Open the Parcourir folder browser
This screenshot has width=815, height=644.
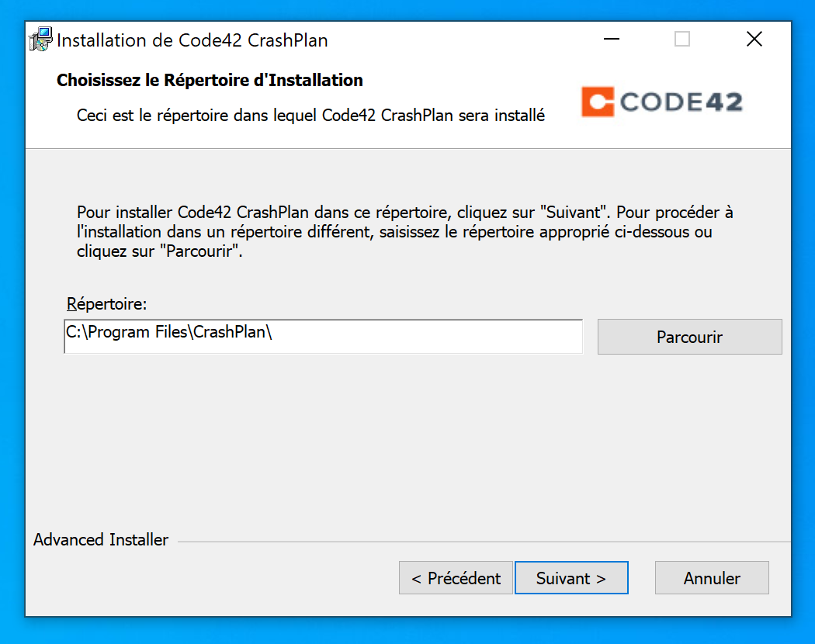(689, 337)
